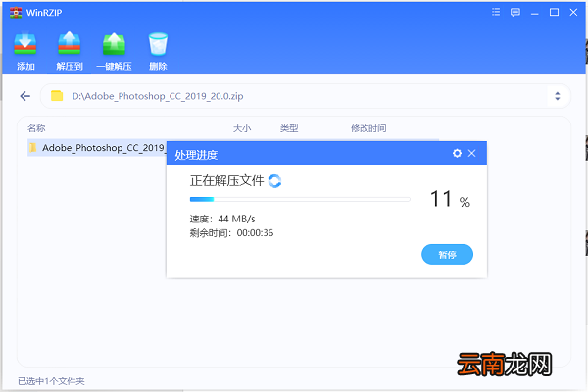Click the 速度: 44 MB/s text
588x392 pixels.
click(222, 219)
